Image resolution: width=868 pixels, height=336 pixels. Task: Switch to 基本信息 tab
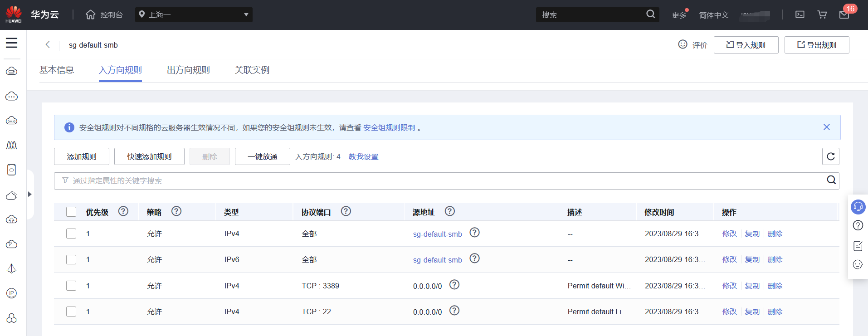[x=57, y=70]
